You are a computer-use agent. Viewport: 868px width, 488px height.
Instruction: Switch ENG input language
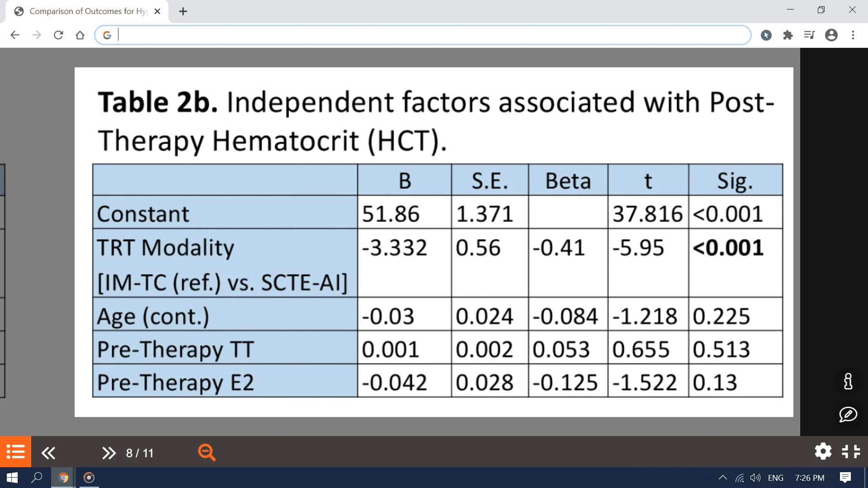click(776, 478)
